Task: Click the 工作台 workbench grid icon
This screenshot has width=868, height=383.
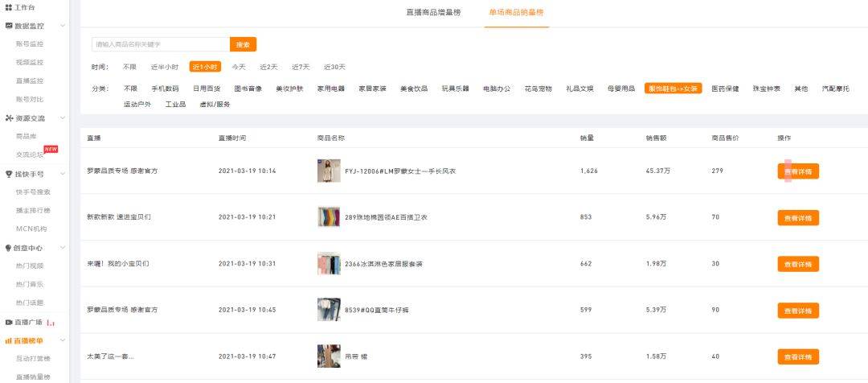Action: click(x=9, y=6)
